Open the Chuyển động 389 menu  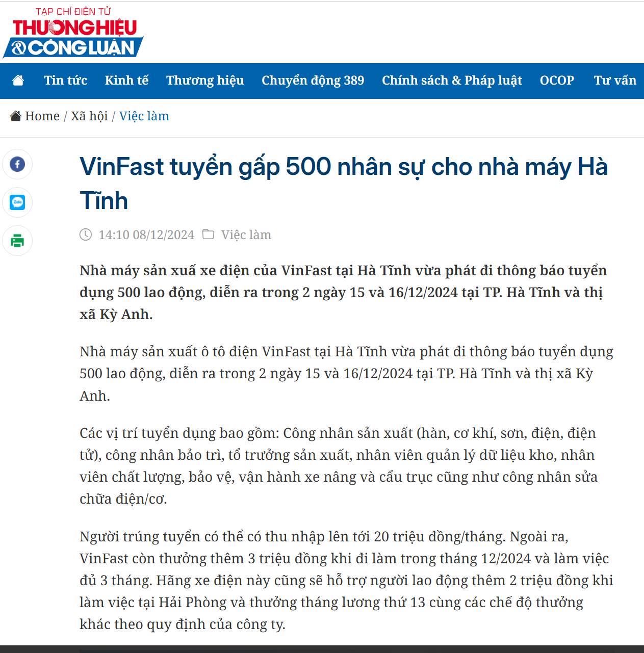click(313, 81)
